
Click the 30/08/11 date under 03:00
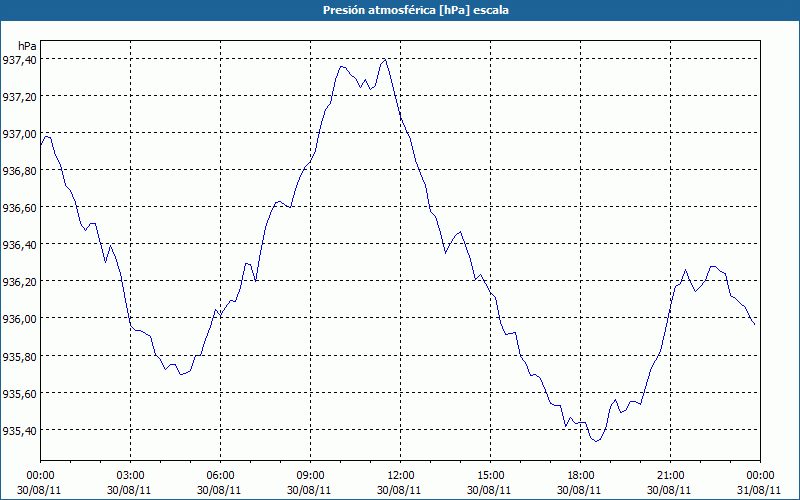[129, 490]
